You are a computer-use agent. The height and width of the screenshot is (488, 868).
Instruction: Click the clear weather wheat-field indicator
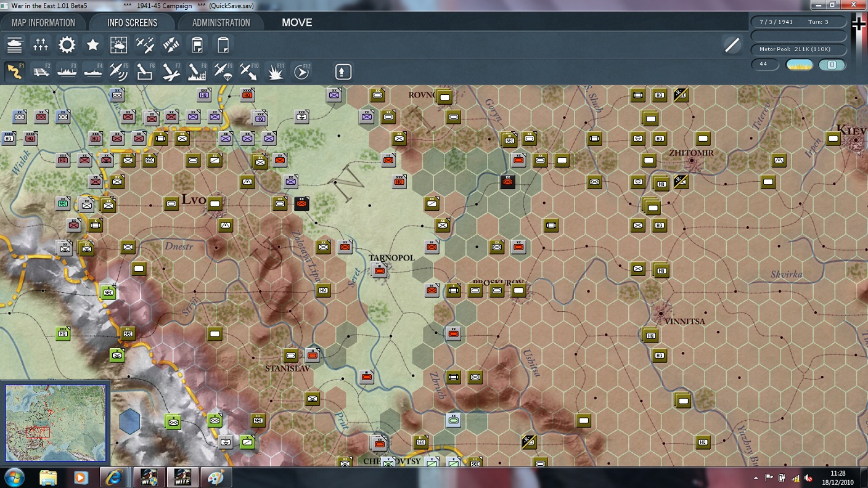click(800, 65)
